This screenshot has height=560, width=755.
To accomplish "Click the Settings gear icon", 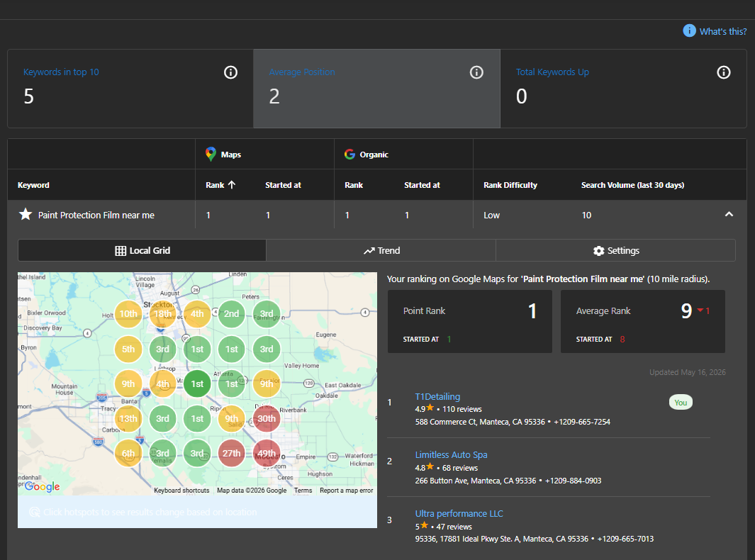I will tap(598, 251).
